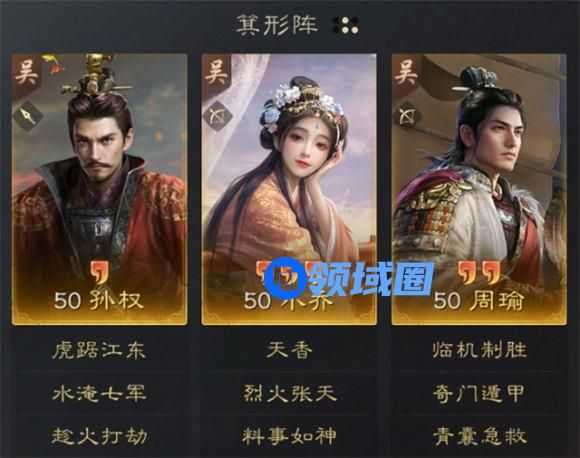Select the 趁火打劫 skill

tap(99, 436)
